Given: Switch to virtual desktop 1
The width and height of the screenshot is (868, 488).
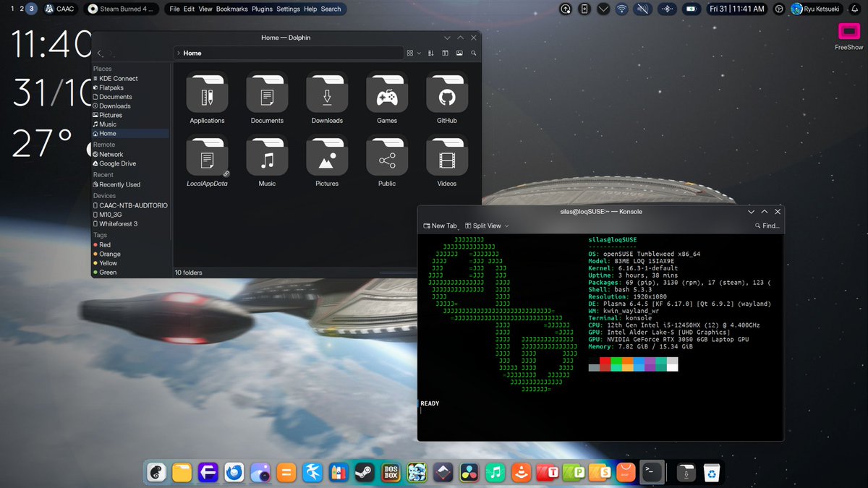Looking at the screenshot, I should coord(12,9).
